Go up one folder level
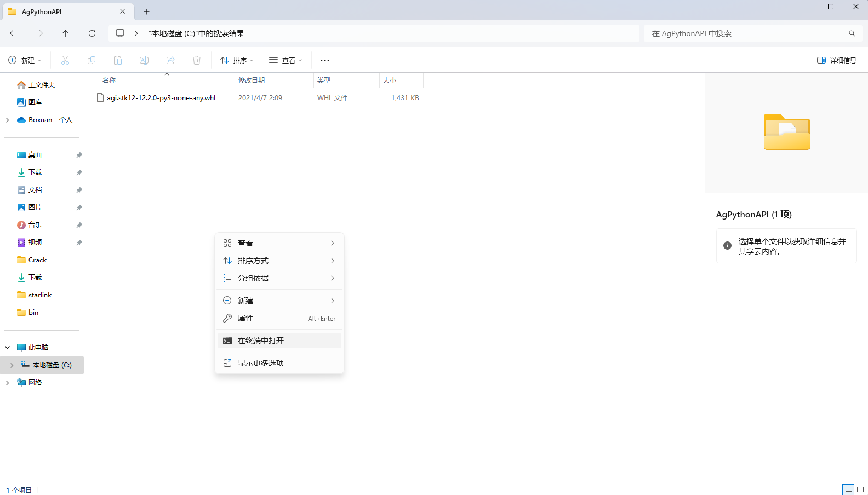Screen dimensions: 868x495 coord(66,33)
